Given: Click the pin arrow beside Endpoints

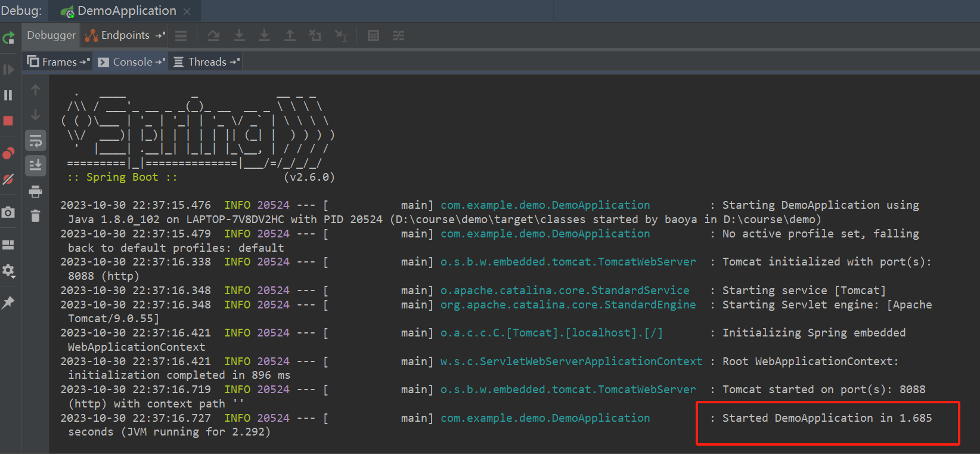Looking at the screenshot, I should point(160,36).
